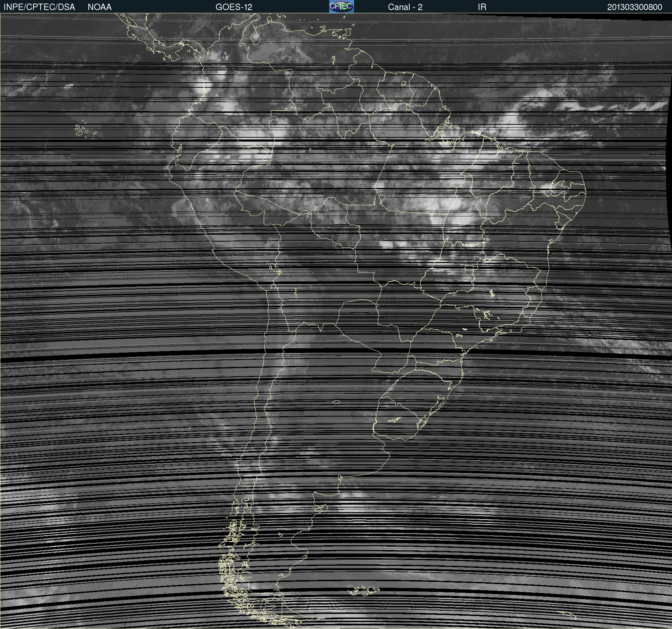
Task: Click the IR label in the header
Action: [482, 7]
